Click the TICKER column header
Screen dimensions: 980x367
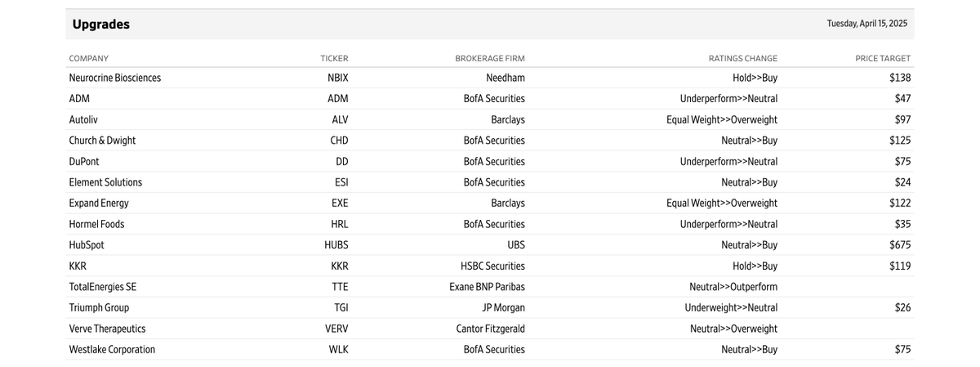pos(334,59)
